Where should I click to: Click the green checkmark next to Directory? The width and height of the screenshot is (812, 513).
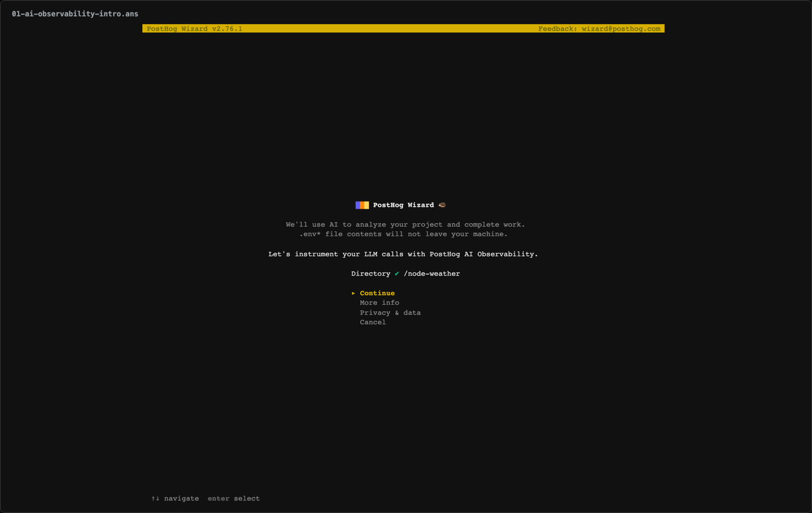coord(397,273)
